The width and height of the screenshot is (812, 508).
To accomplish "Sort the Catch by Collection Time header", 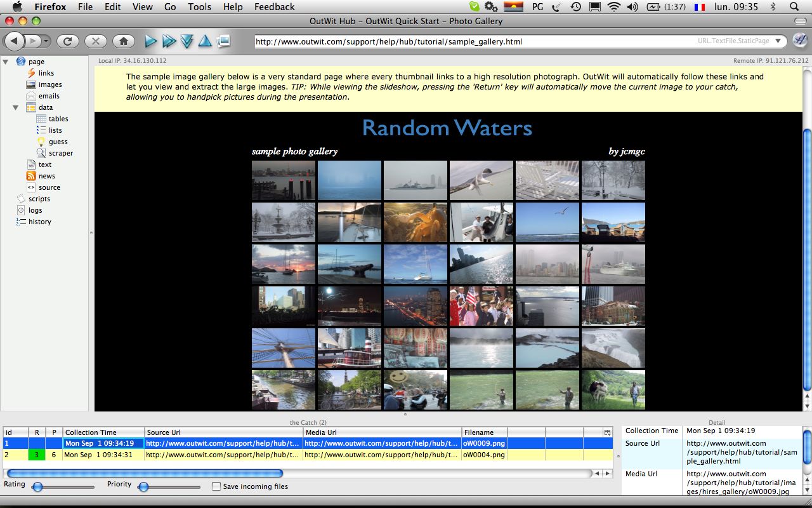I will pyautogui.click(x=103, y=432).
